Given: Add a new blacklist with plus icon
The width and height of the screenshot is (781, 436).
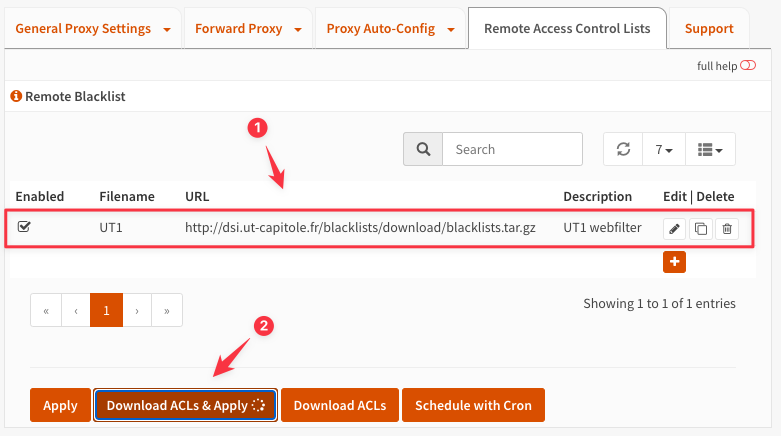Looking at the screenshot, I should tap(674, 262).
